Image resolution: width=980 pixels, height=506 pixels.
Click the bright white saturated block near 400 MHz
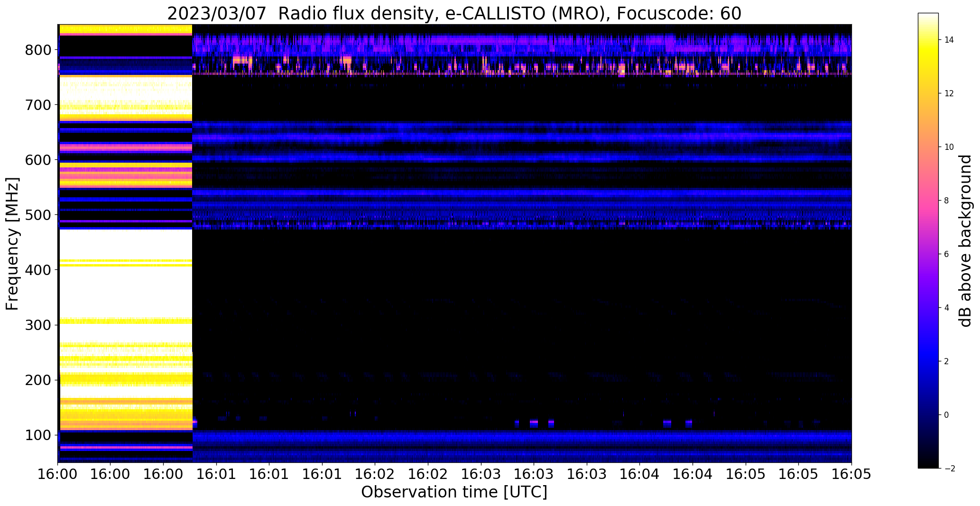point(126,274)
